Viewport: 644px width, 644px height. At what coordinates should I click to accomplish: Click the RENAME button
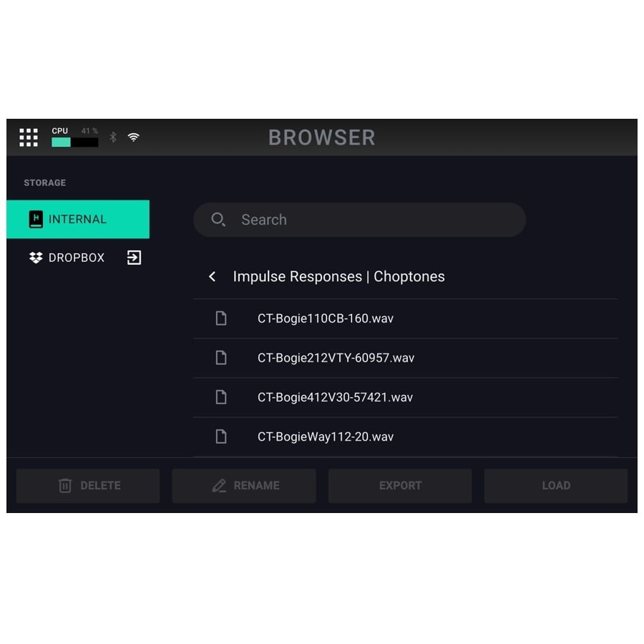point(244,485)
